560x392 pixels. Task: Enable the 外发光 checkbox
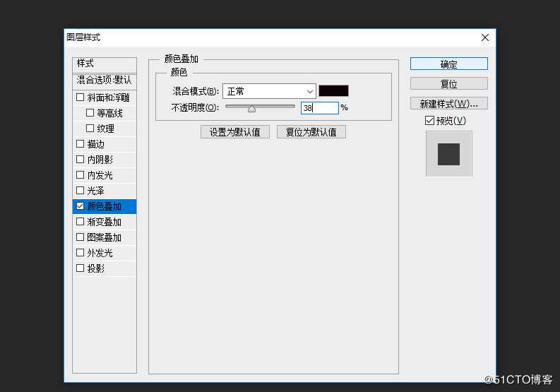point(81,253)
